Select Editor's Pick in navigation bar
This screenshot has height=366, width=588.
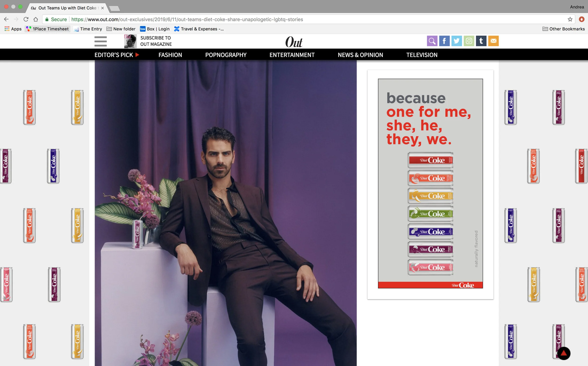pos(117,55)
